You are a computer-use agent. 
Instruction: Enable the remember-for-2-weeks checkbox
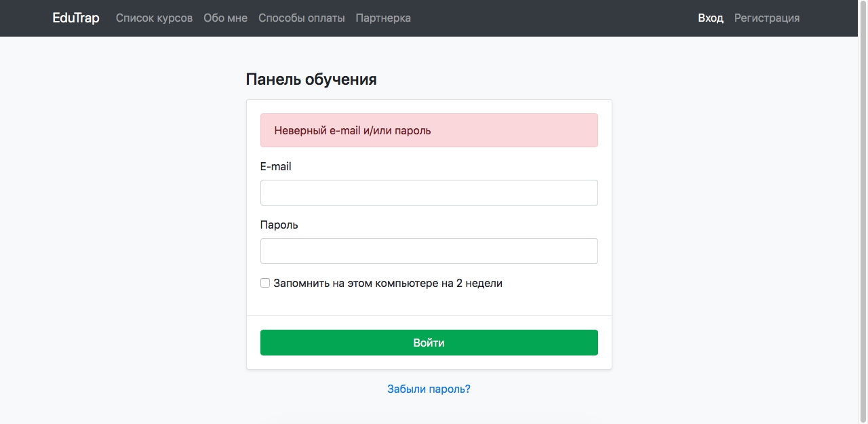coord(265,283)
